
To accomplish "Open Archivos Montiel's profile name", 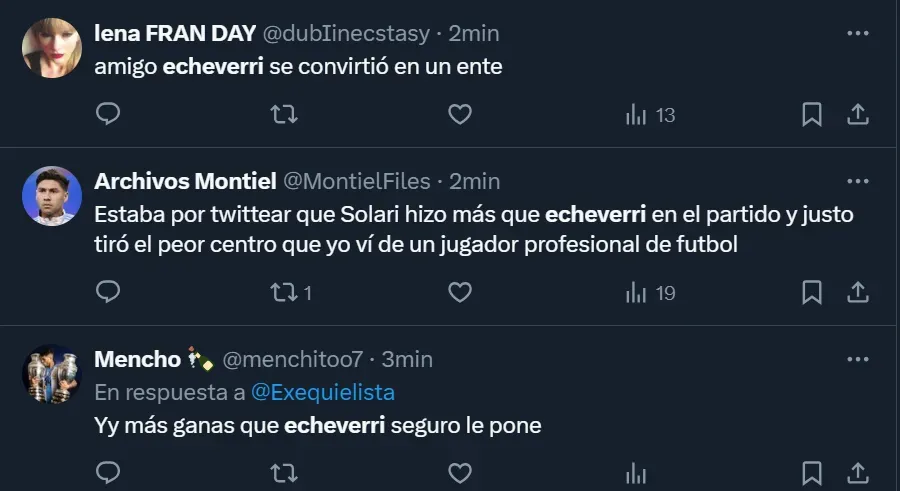I will 184,181.
